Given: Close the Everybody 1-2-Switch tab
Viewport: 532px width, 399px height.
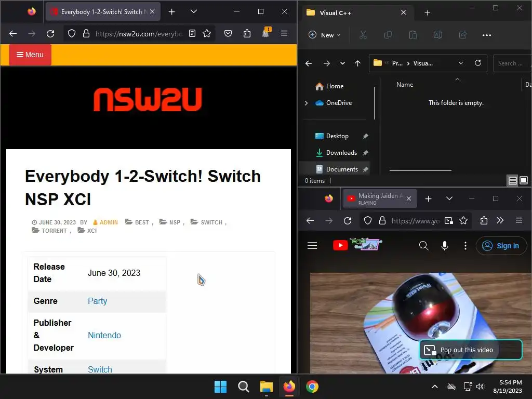Looking at the screenshot, I should click(x=152, y=11).
